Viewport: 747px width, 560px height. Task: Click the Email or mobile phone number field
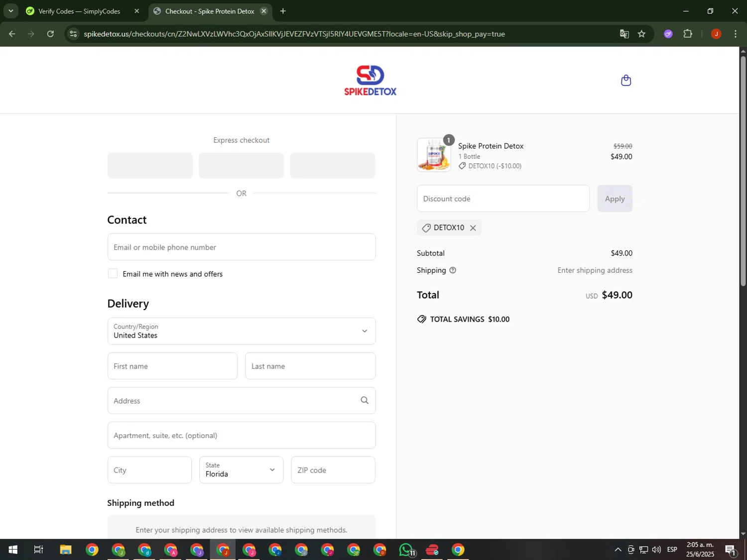click(x=242, y=247)
